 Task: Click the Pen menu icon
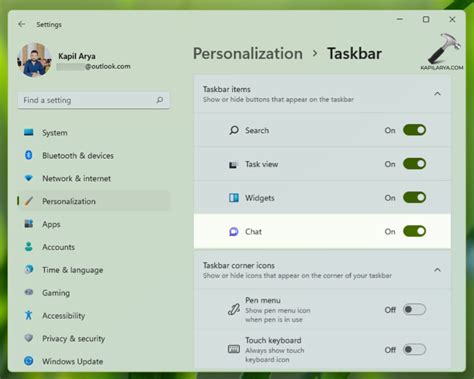234,310
